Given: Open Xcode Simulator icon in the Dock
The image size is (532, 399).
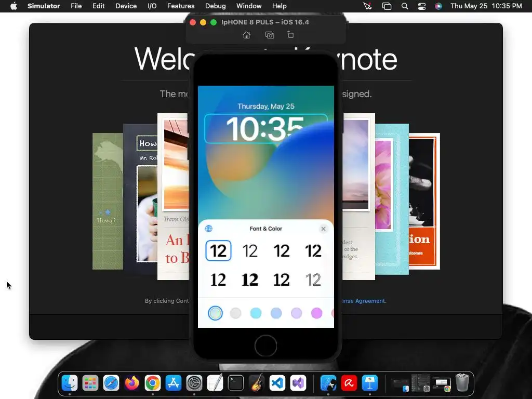Looking at the screenshot, I should pyautogui.click(x=328, y=383).
